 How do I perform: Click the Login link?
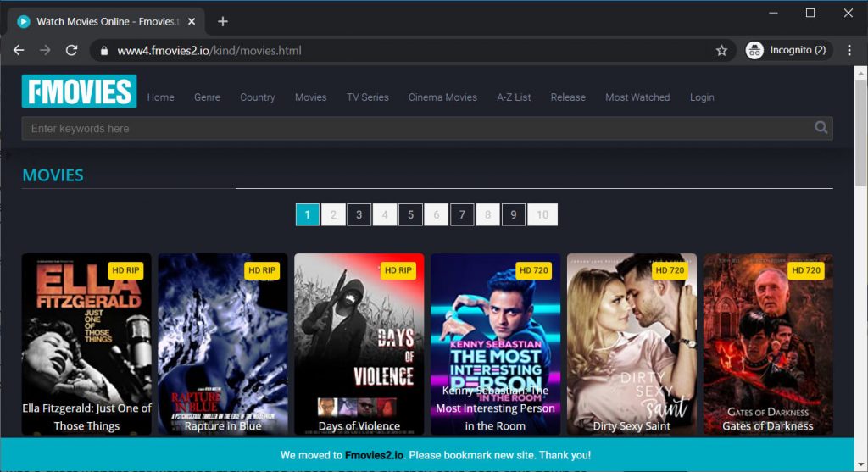coord(702,97)
